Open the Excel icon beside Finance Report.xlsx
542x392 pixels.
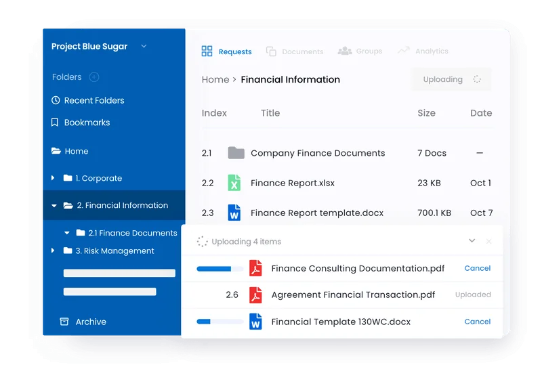pos(235,183)
